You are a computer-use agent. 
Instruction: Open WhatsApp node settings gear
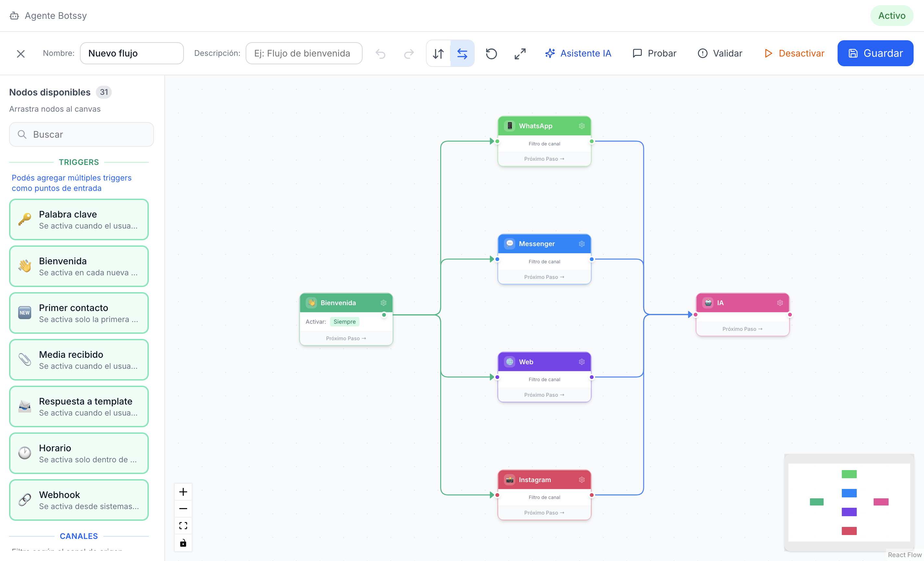pos(581,126)
